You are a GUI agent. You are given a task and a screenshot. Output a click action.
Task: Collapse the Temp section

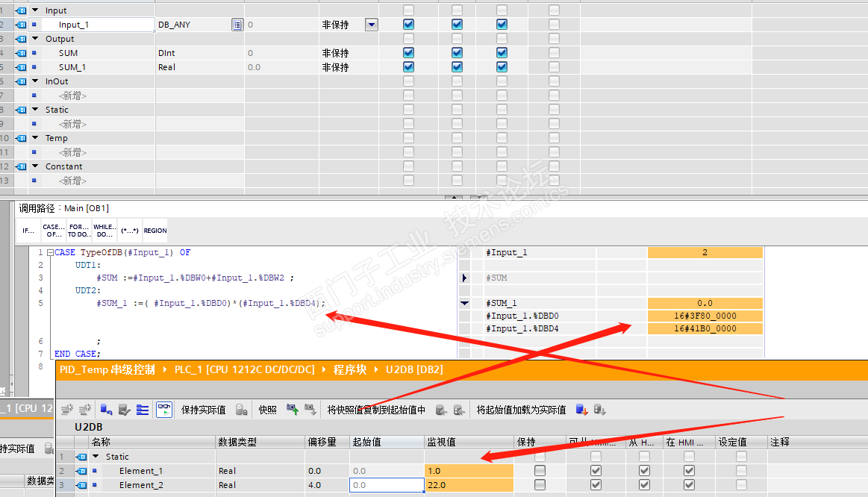point(35,138)
